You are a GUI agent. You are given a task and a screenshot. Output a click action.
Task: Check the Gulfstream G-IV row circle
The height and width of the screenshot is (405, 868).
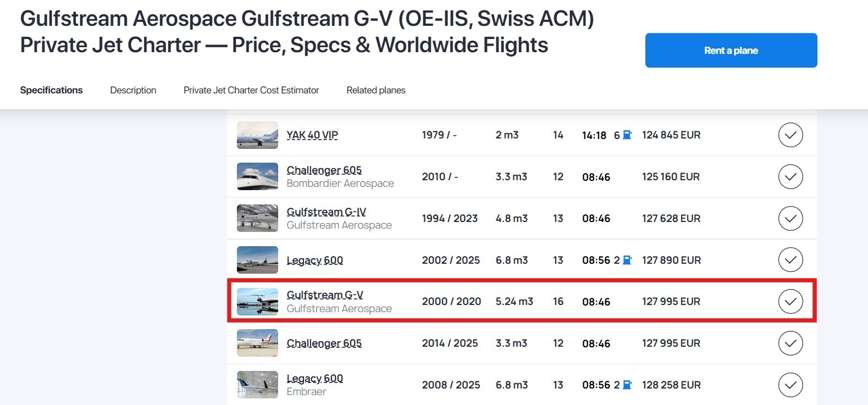(790, 219)
